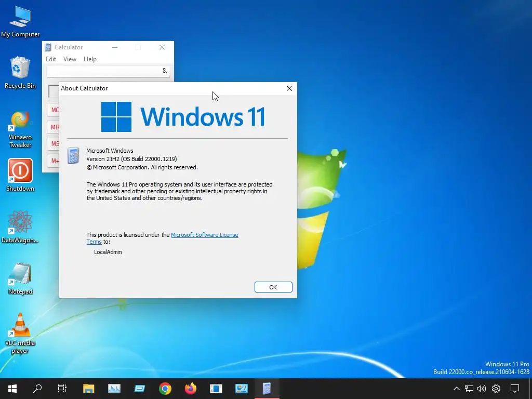Click the LocalAdmin licensee name
This screenshot has height=399, width=532.
(108, 252)
